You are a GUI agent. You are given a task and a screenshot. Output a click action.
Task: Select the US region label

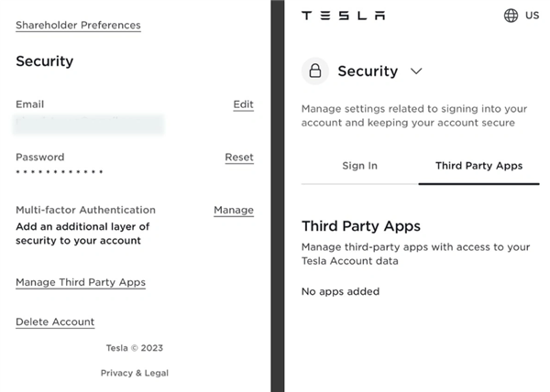pos(532,16)
